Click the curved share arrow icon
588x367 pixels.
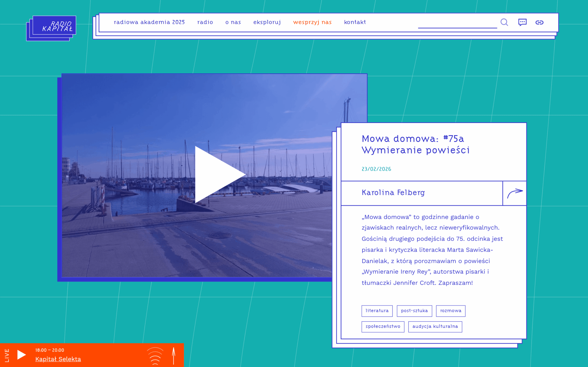click(x=514, y=193)
